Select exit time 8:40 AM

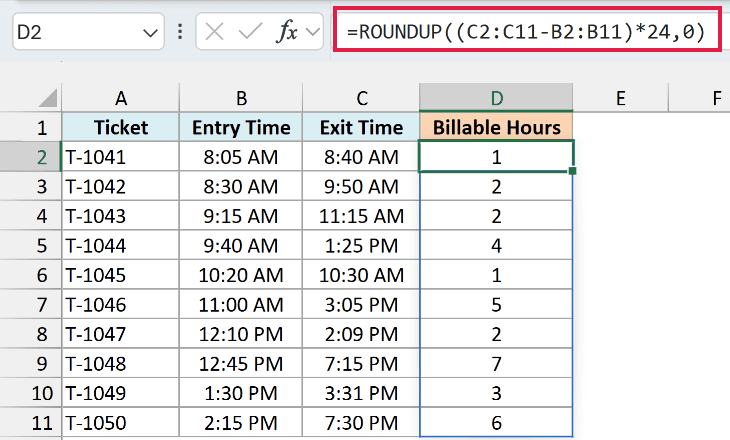[361, 157]
